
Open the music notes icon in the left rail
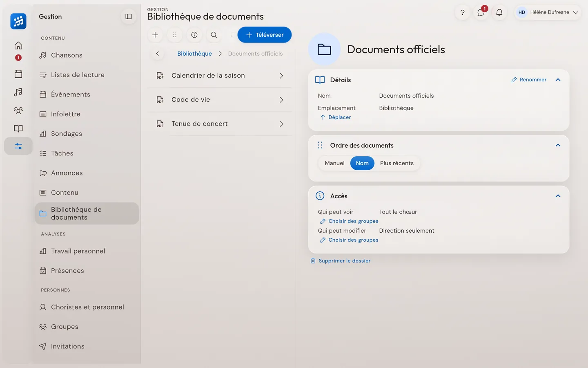pyautogui.click(x=18, y=92)
